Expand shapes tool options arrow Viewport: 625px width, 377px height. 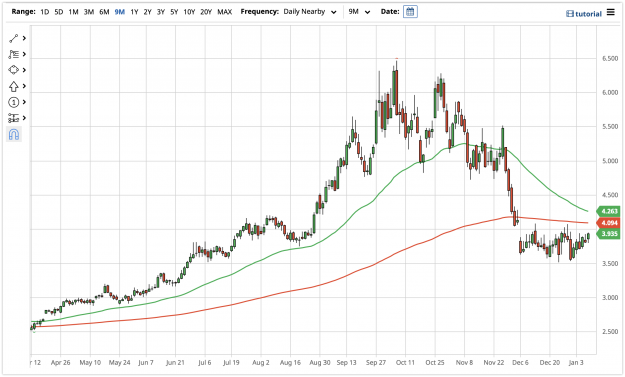[x=24, y=70]
